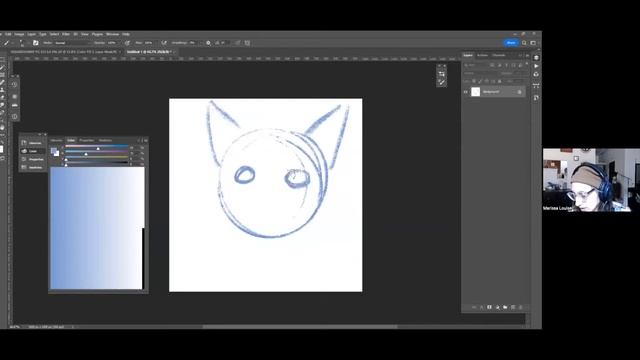Create a new layer

click(513, 307)
